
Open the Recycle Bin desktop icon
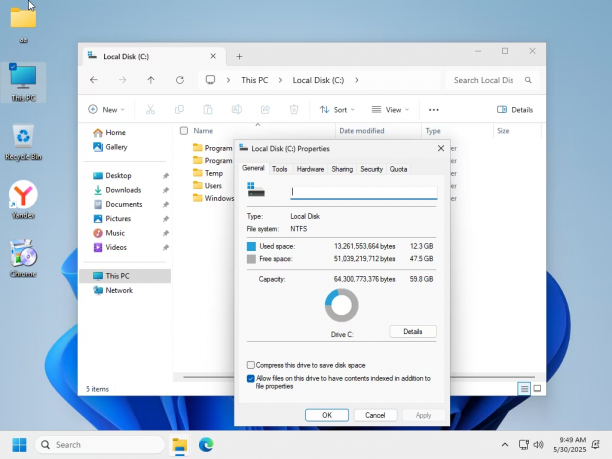pos(23,142)
